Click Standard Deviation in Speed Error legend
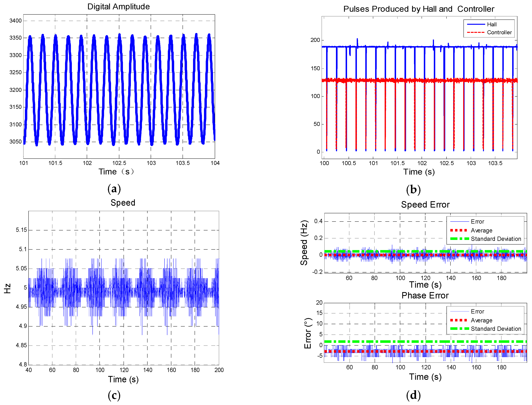This screenshot has height=405, width=532. click(x=496, y=239)
